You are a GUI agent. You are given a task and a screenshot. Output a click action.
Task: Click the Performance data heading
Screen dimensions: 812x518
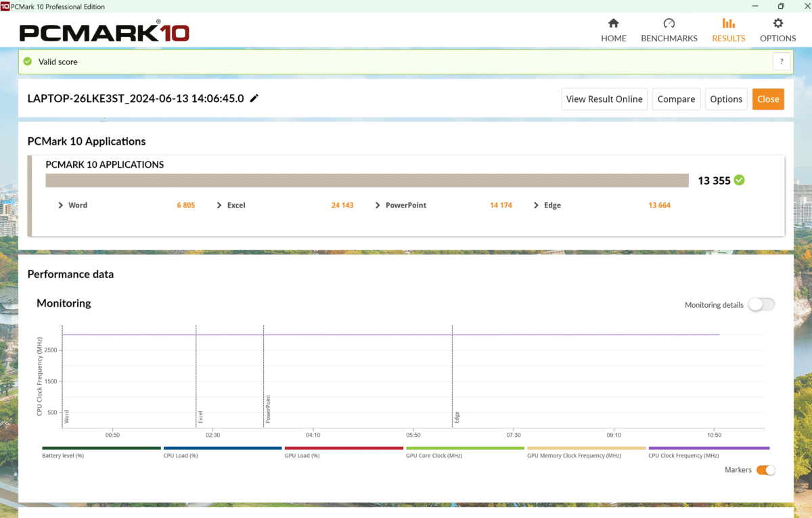click(x=70, y=274)
